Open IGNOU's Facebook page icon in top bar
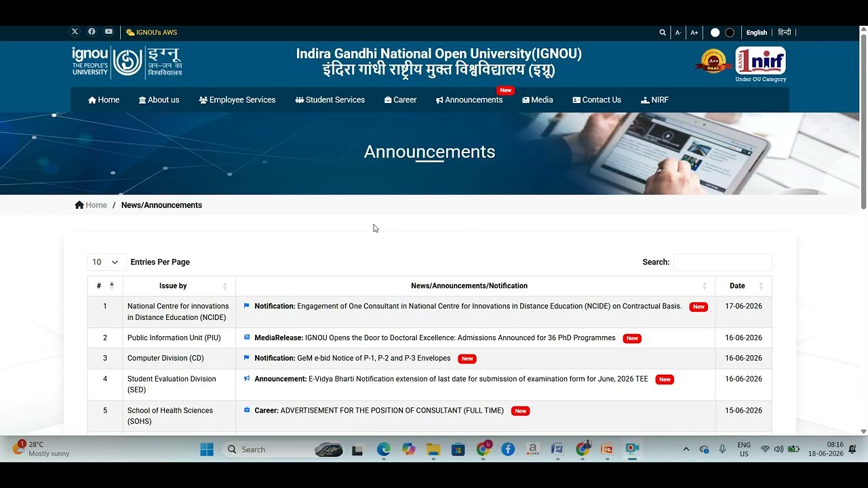The height and width of the screenshot is (488, 868). click(x=92, y=32)
